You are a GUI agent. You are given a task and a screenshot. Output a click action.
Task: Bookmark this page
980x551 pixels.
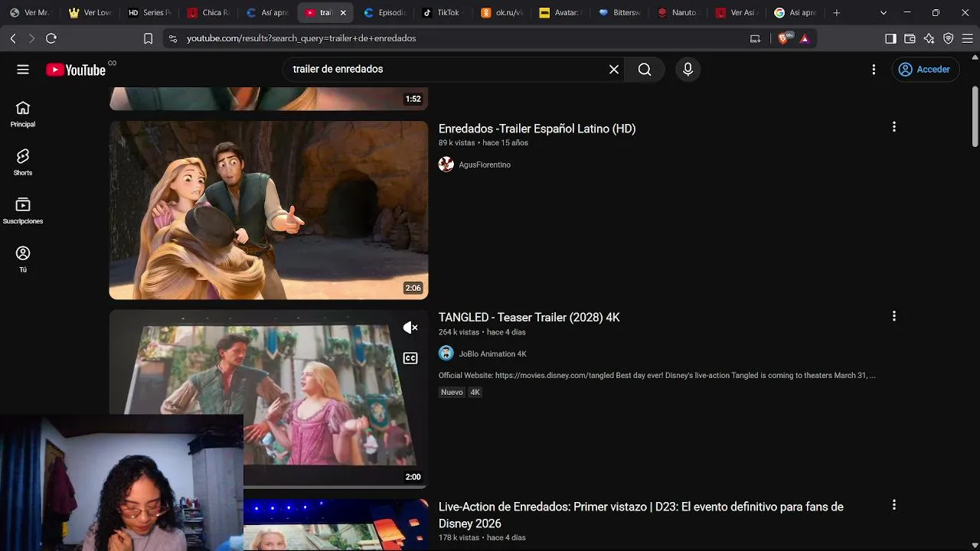click(149, 38)
